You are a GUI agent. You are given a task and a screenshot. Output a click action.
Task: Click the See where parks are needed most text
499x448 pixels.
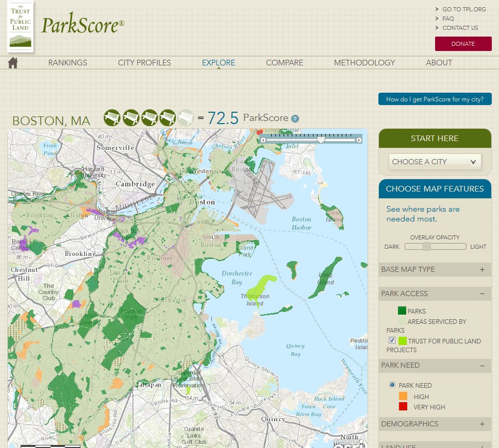pos(423,214)
